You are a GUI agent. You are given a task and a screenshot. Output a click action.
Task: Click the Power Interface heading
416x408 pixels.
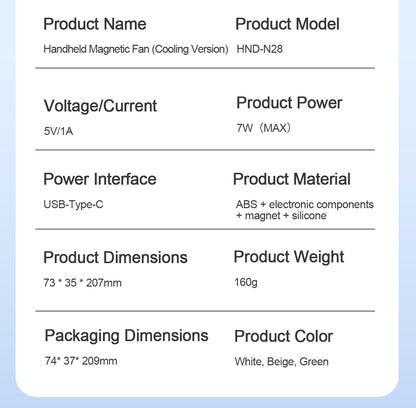click(100, 179)
